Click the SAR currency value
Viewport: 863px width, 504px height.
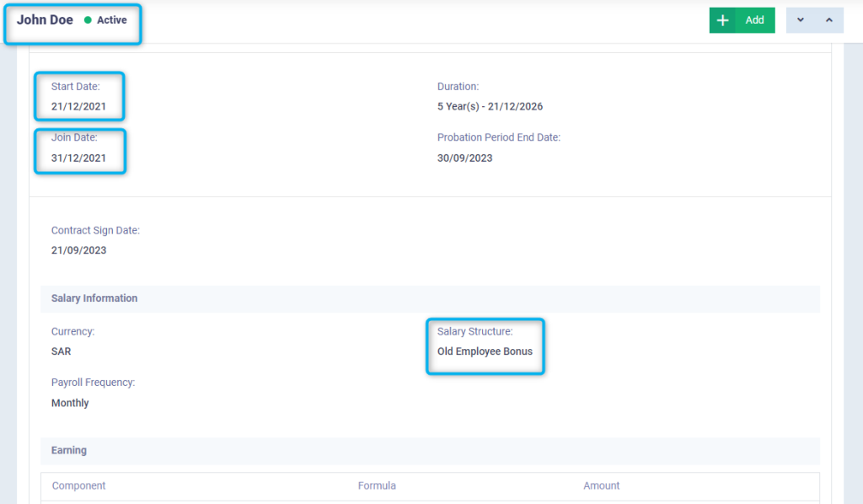click(61, 351)
